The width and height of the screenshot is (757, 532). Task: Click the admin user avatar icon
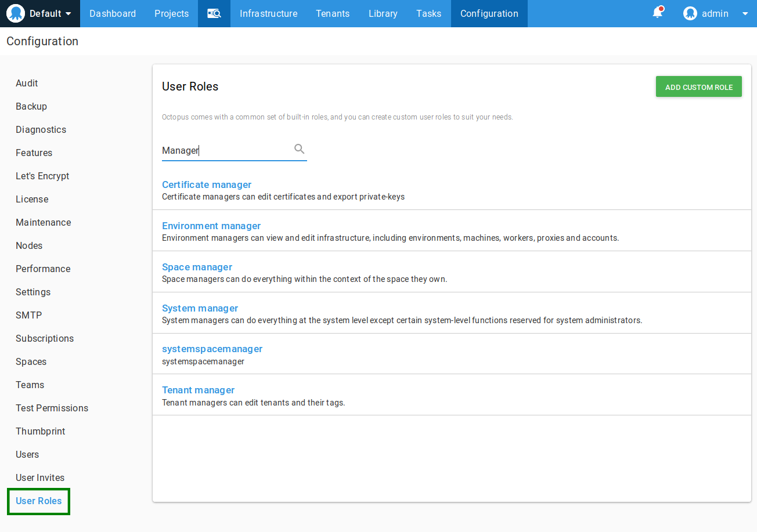click(690, 13)
